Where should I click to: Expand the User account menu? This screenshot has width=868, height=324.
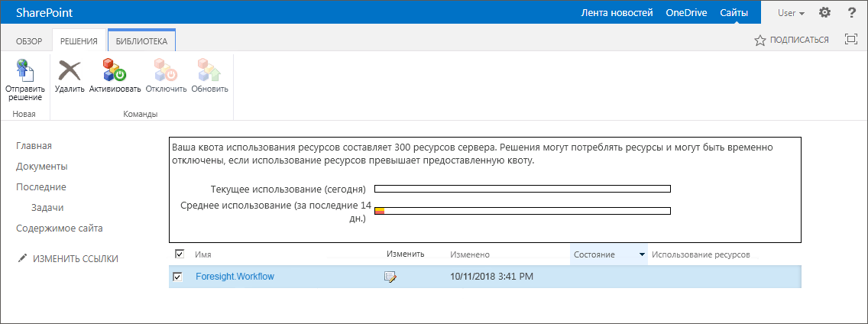pos(791,12)
